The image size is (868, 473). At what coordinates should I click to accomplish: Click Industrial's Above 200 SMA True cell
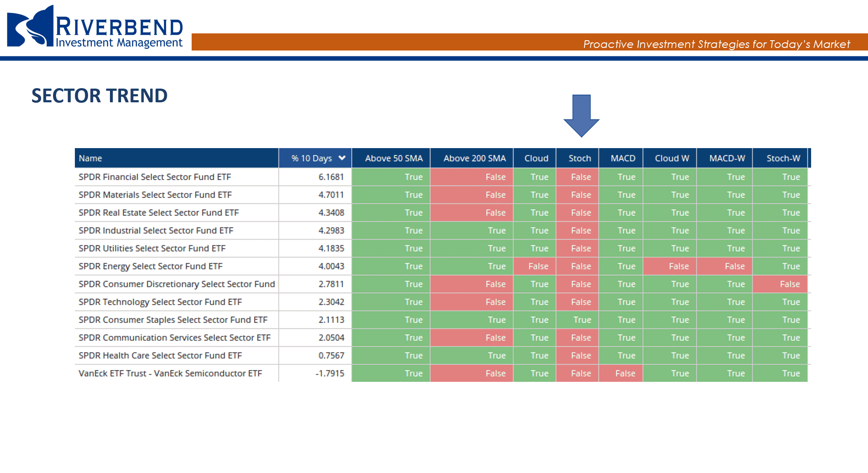pos(472,230)
